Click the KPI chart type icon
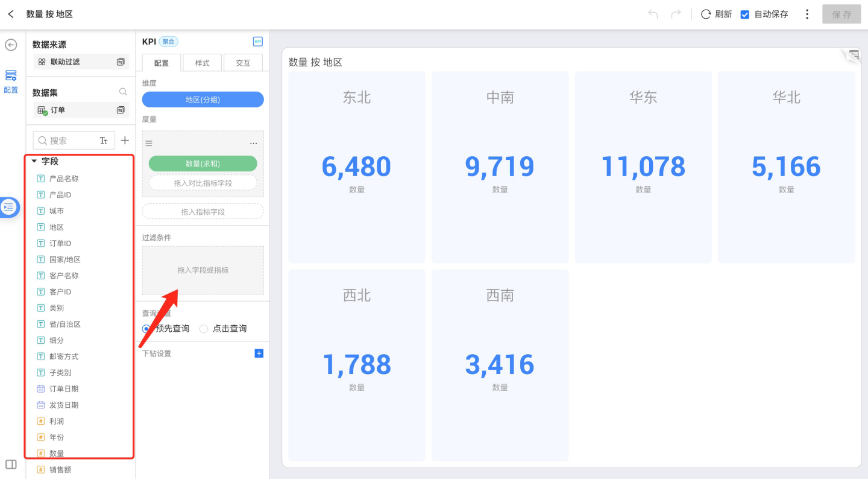 [x=257, y=42]
